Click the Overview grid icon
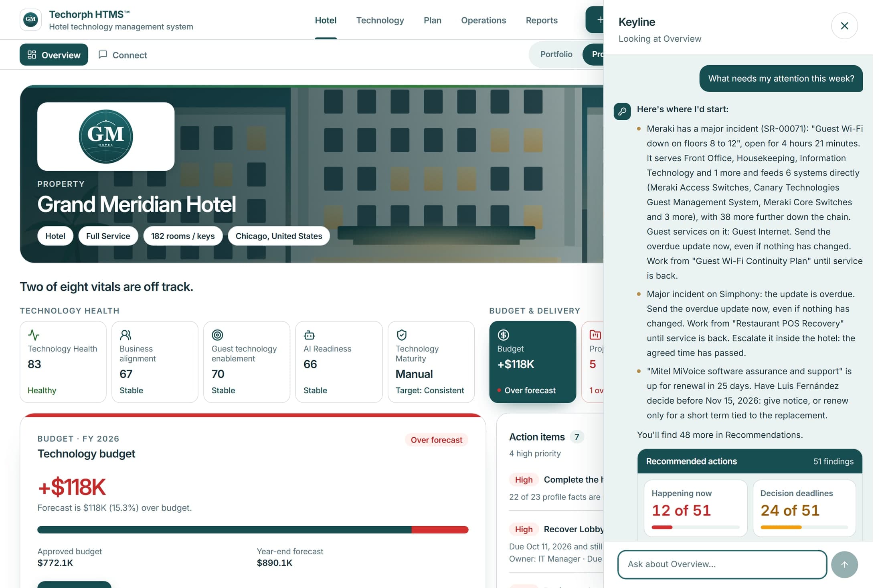Viewport: 882px width, 588px height. [32, 55]
